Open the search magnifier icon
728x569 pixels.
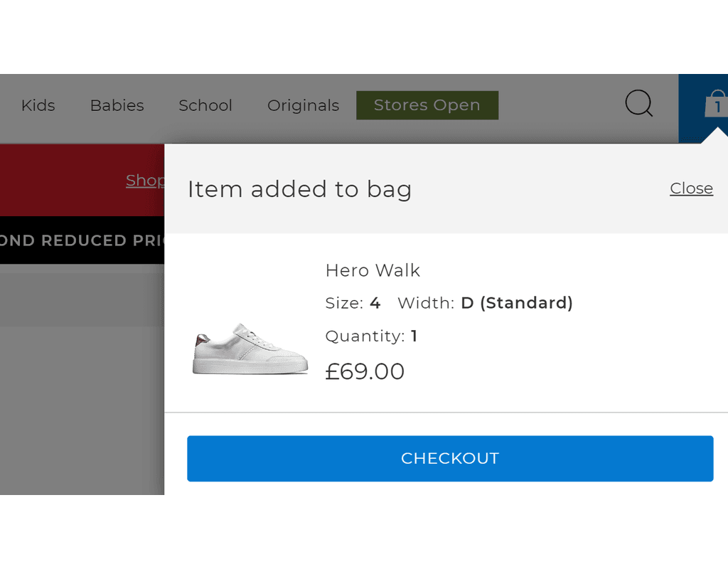pos(638,104)
